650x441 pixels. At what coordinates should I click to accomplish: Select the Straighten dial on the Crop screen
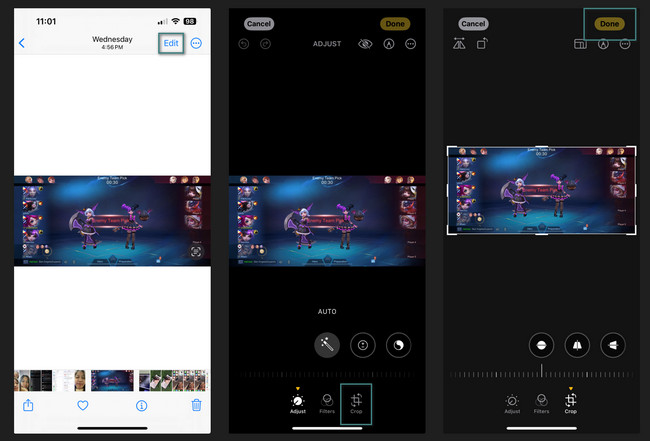[x=541, y=345]
